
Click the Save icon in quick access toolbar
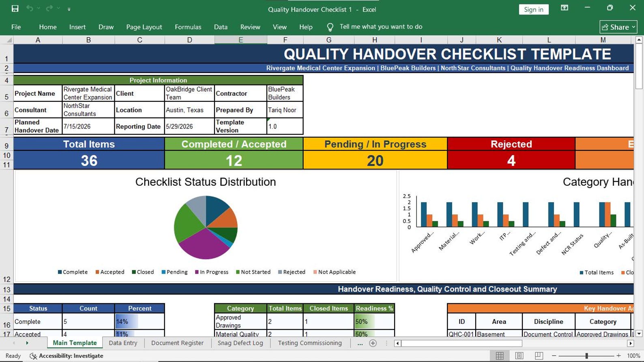(x=15, y=9)
